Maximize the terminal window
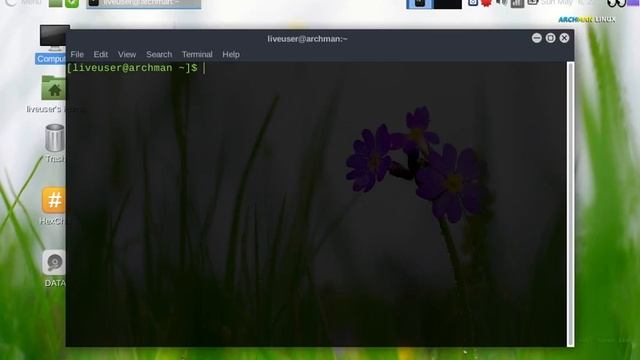 click(x=550, y=38)
